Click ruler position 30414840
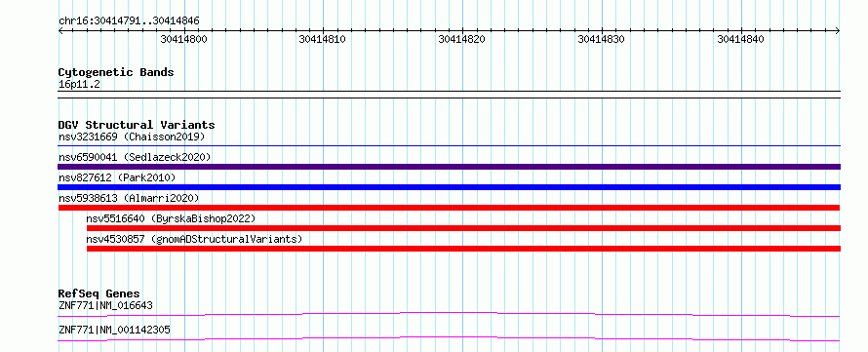This screenshot has width=868, height=352. point(740,39)
